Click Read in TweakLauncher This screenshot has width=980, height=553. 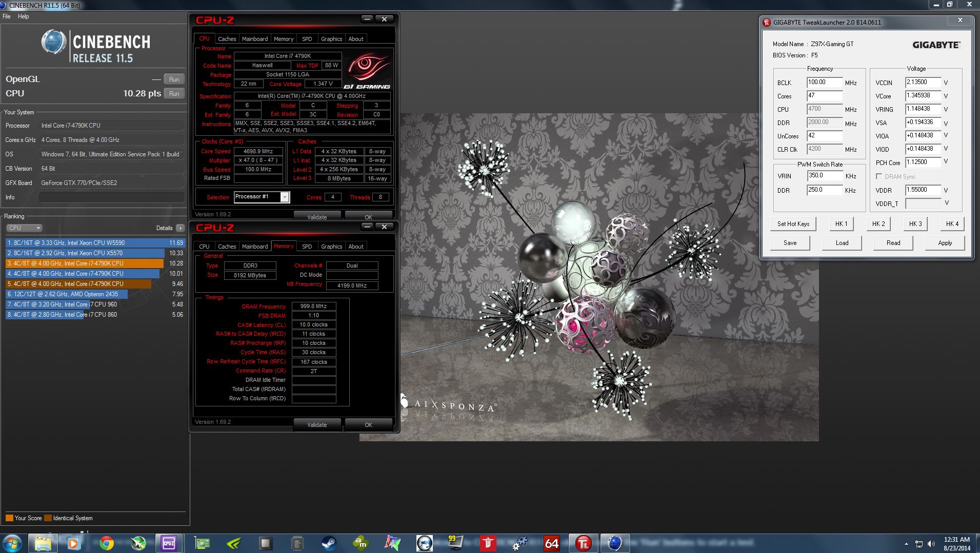point(893,243)
